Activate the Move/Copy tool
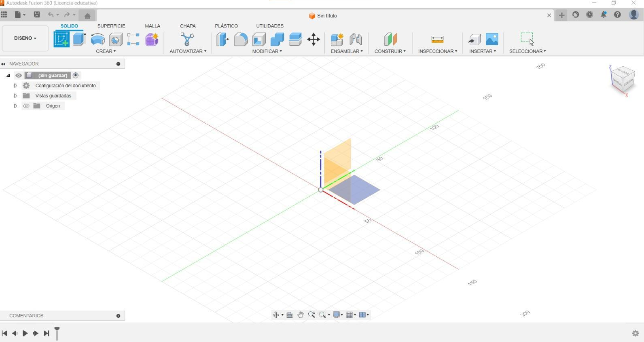The width and height of the screenshot is (644, 342). click(x=314, y=40)
